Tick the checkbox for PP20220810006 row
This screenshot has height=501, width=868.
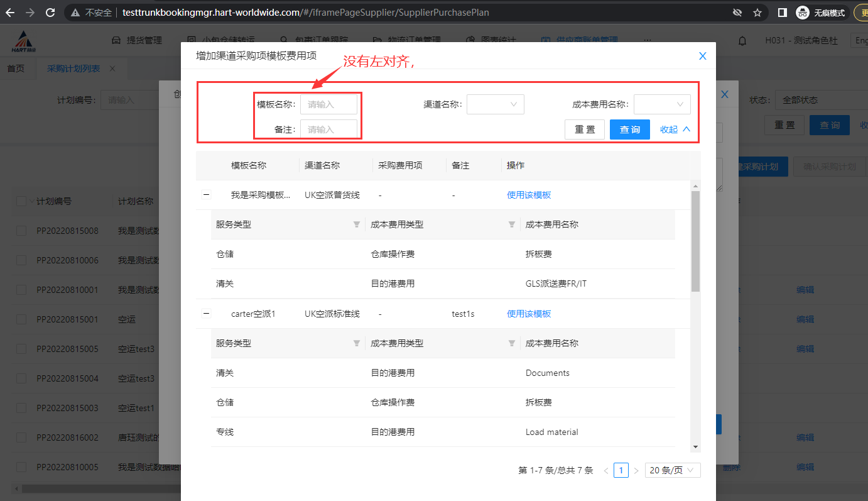21,260
